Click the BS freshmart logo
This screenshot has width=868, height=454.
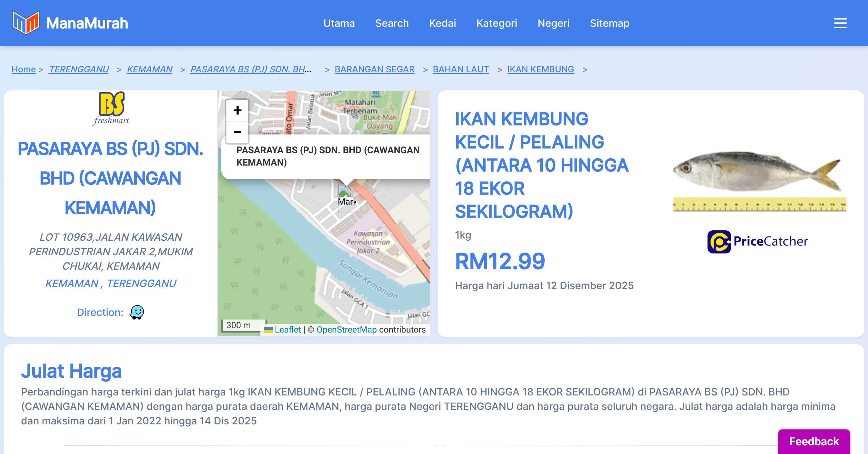coord(111,108)
